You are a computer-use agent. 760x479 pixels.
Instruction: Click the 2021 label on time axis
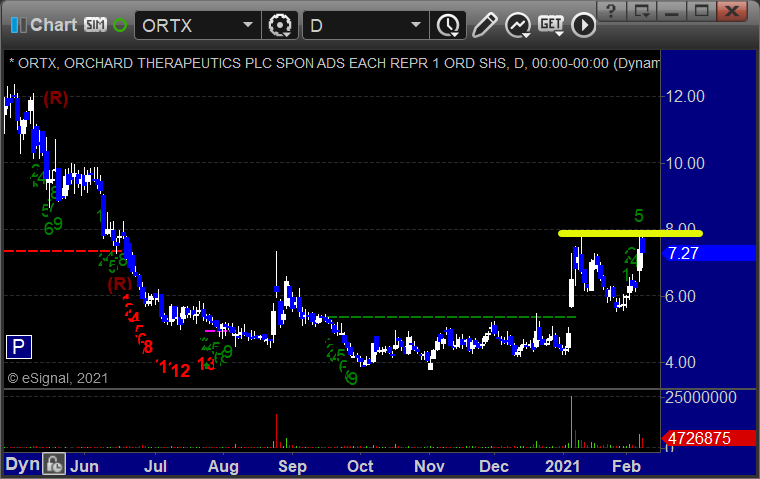pos(562,466)
